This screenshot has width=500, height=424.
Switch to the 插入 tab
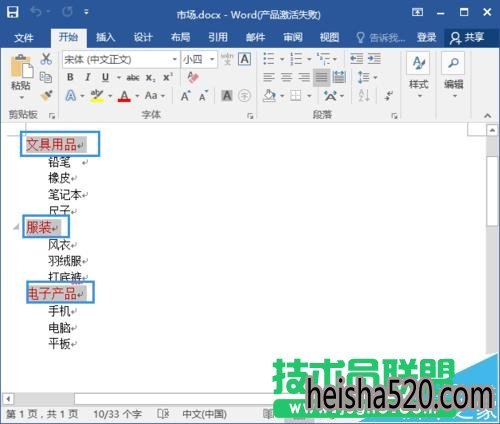105,37
